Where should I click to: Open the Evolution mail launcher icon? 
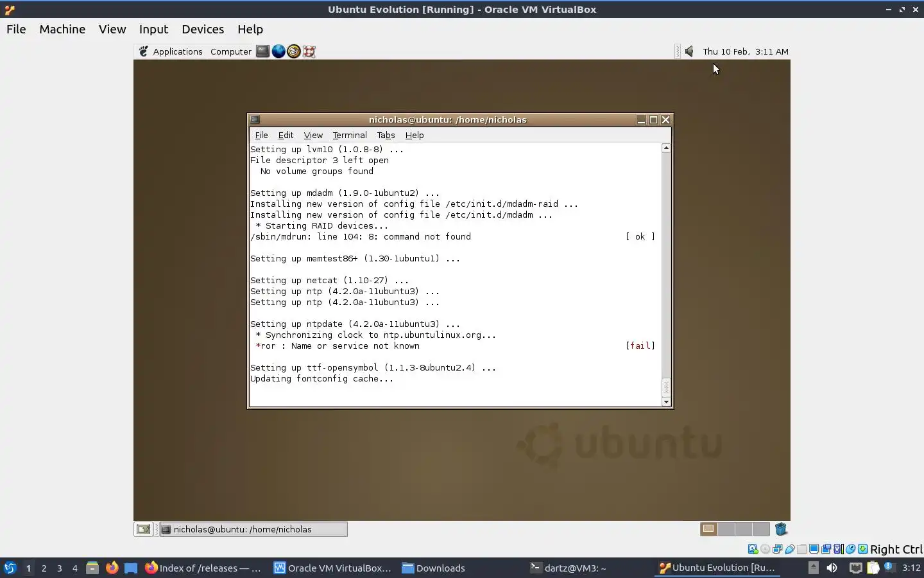294,51
